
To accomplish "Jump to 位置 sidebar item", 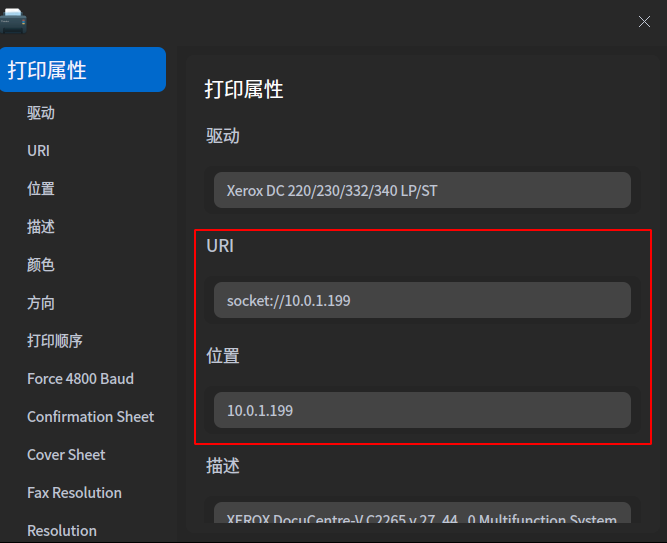I will tap(41, 189).
